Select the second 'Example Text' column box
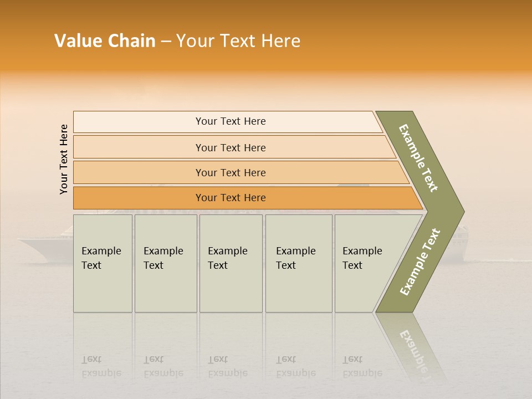The width and height of the screenshot is (532, 399). (166, 263)
